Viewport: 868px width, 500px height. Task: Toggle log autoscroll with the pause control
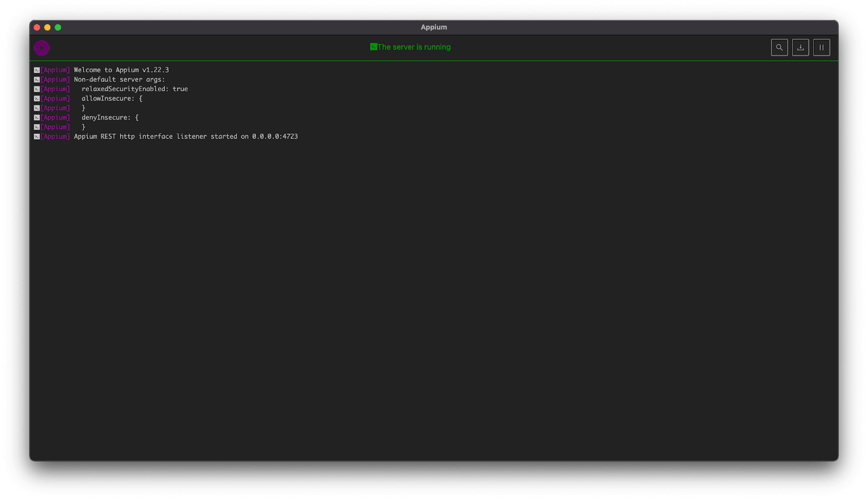(821, 47)
